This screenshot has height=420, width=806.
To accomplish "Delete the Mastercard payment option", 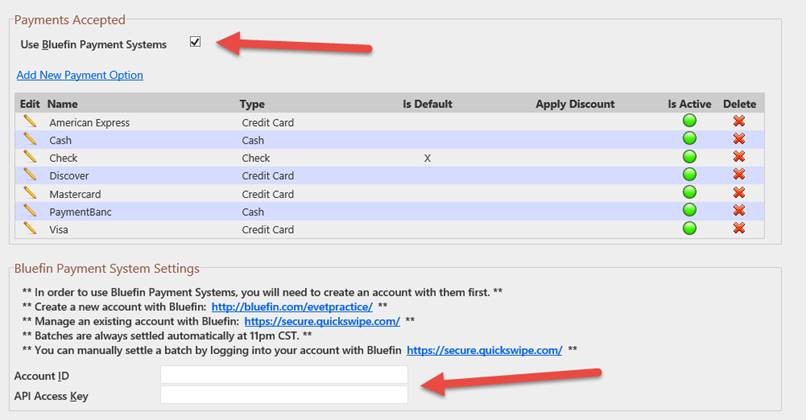I will point(739,192).
